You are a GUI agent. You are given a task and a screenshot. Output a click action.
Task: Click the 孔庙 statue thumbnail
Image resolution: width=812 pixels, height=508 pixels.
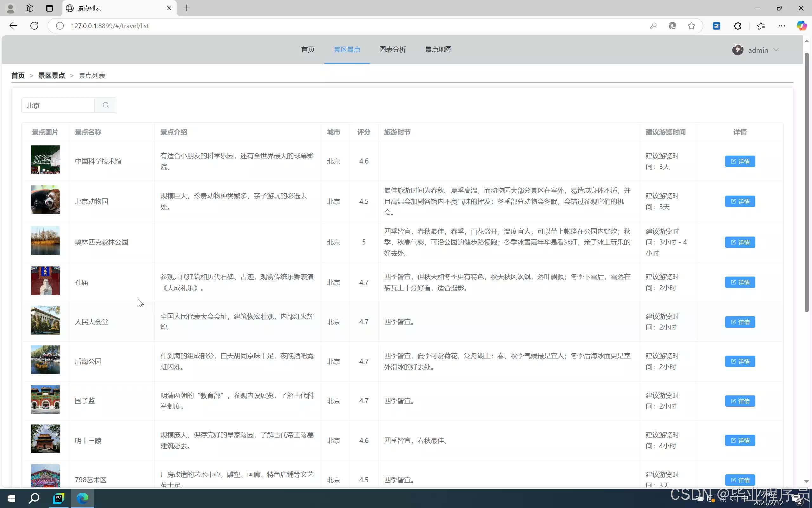coord(45,281)
